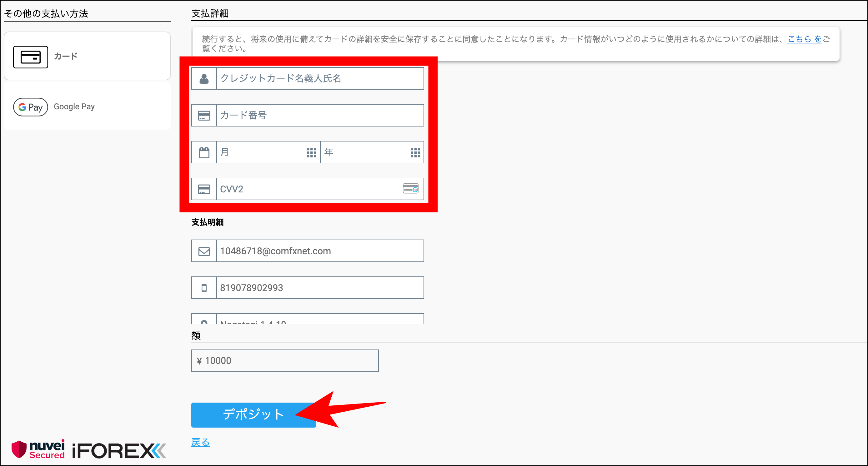Select the Google Pay payment method
Image resolution: width=868 pixels, height=466 pixels.
(x=87, y=107)
